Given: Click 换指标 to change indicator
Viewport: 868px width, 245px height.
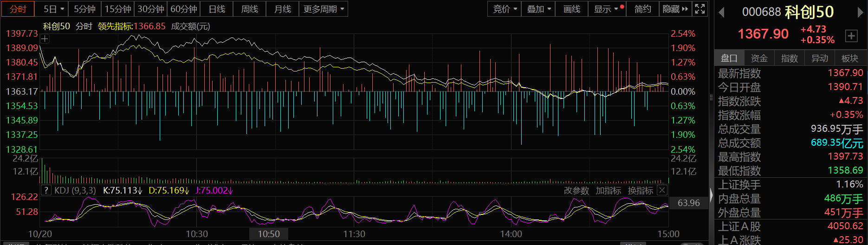Looking at the screenshot, I should coord(640,191).
